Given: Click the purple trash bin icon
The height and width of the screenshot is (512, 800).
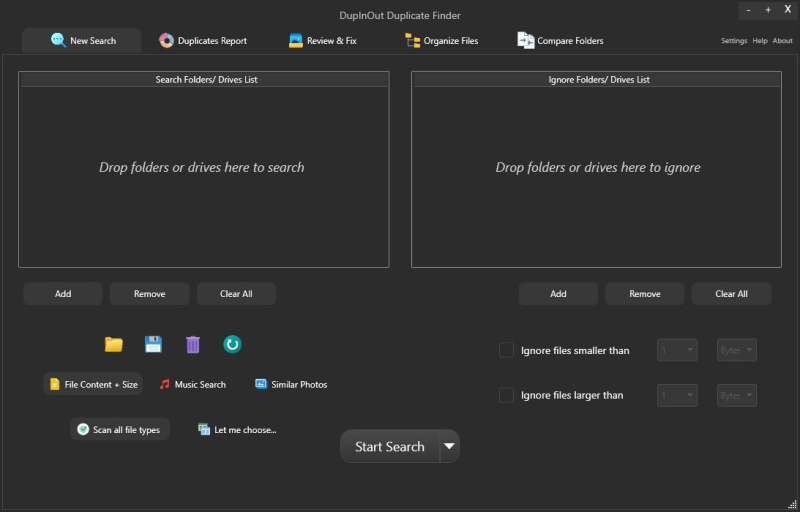Looking at the screenshot, I should pyautogui.click(x=193, y=345).
